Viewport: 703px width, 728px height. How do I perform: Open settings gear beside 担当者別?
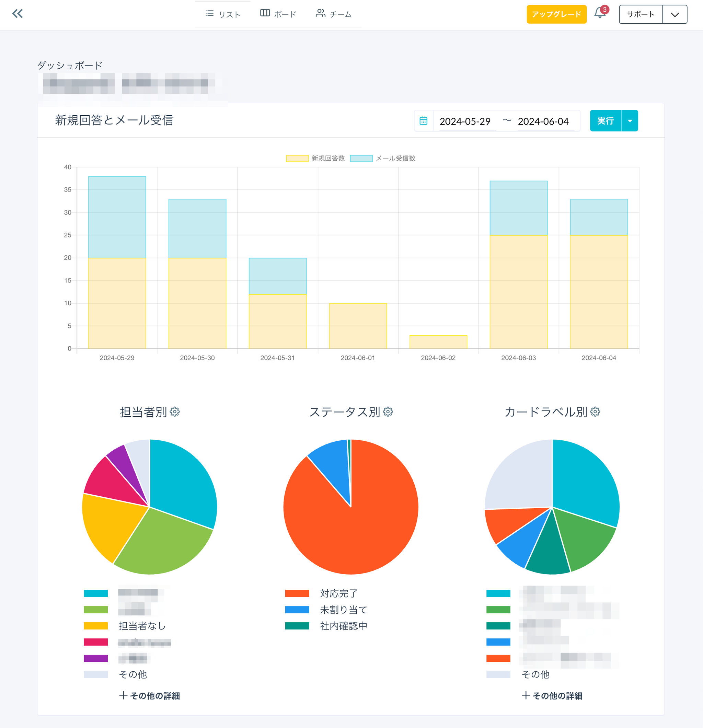point(175,412)
